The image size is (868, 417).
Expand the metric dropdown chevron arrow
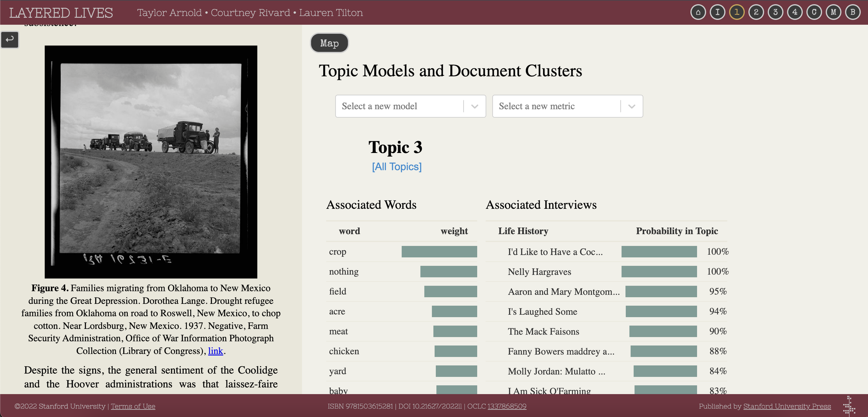pyautogui.click(x=632, y=106)
